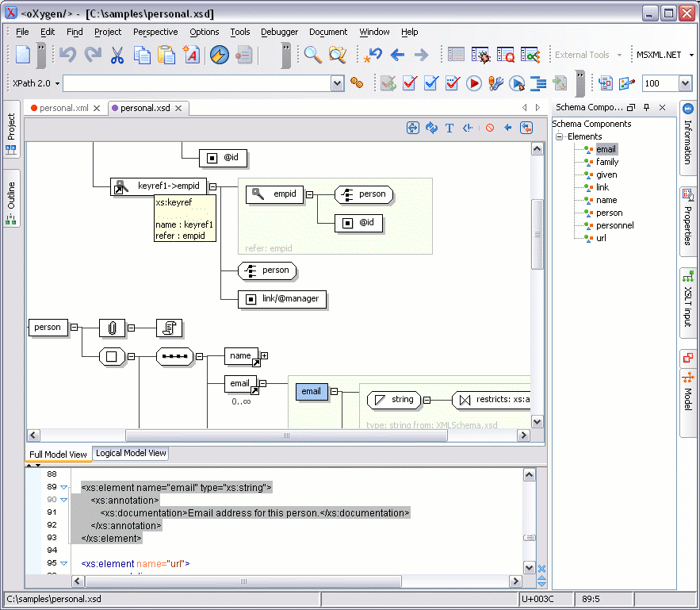
Task: Click the Undo arrow icon
Action: click(x=67, y=55)
